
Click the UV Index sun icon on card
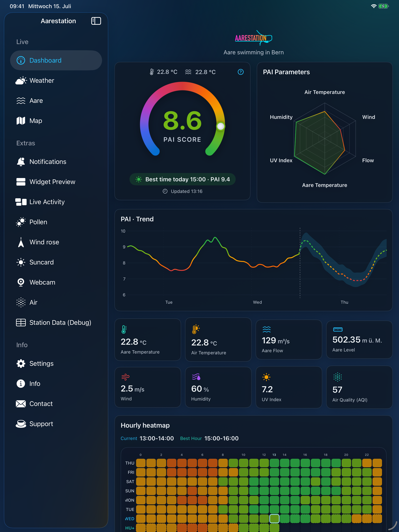[266, 377]
